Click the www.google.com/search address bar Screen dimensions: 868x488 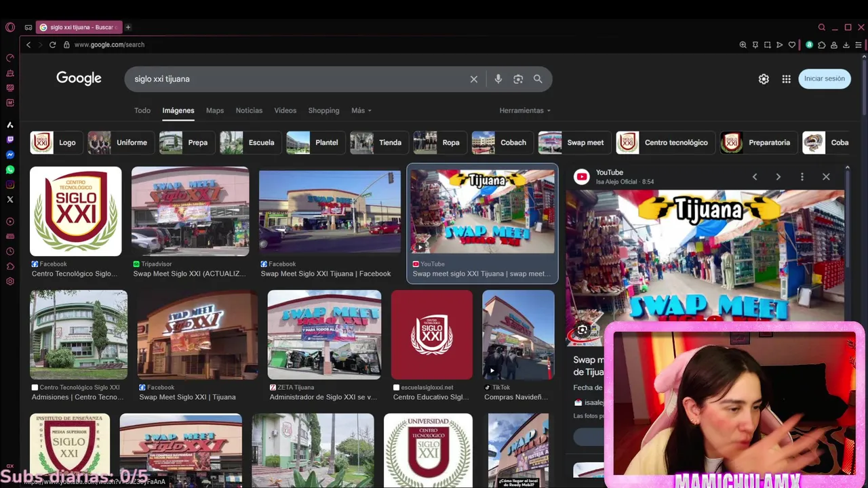pyautogui.click(x=109, y=45)
